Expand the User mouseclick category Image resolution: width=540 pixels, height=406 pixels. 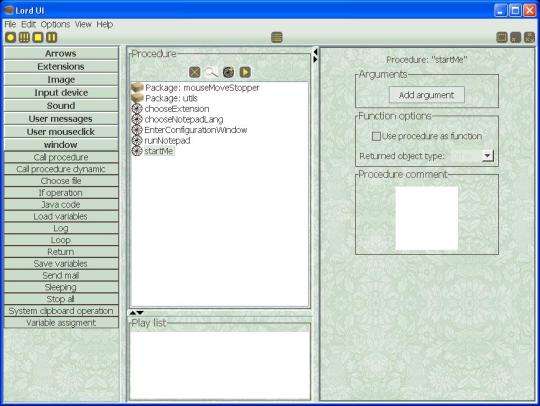point(61,132)
